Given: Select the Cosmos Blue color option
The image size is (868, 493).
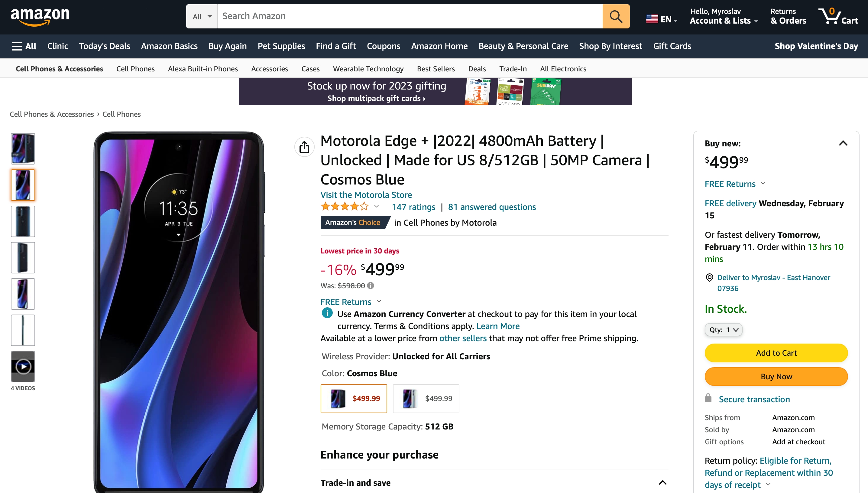Looking at the screenshot, I should (x=354, y=399).
